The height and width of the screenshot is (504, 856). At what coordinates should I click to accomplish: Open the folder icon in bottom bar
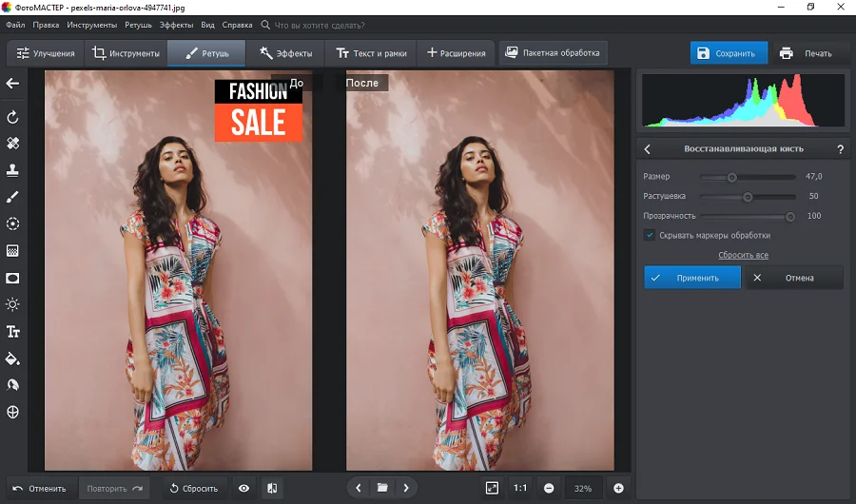[382, 488]
